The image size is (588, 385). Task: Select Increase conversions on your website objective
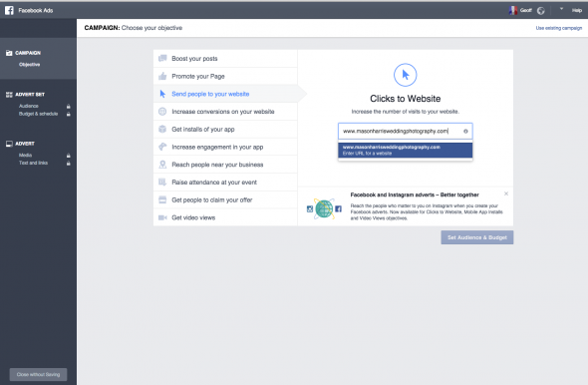pos(225,112)
